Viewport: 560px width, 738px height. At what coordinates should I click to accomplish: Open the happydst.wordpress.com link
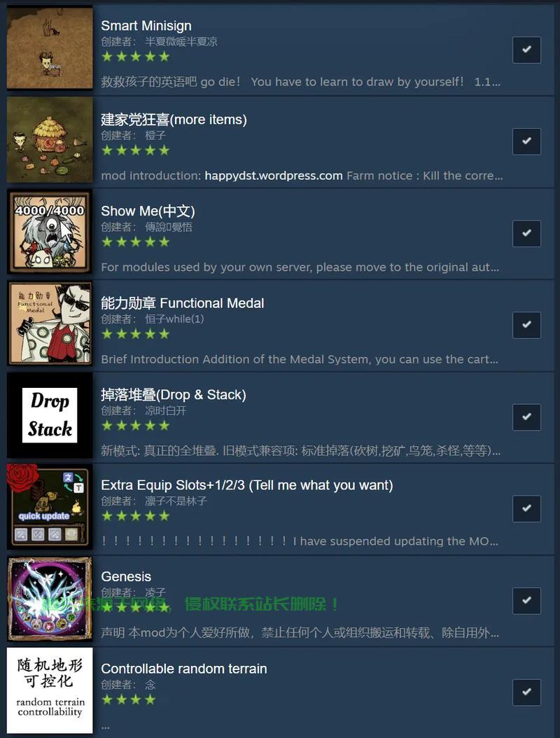[274, 176]
